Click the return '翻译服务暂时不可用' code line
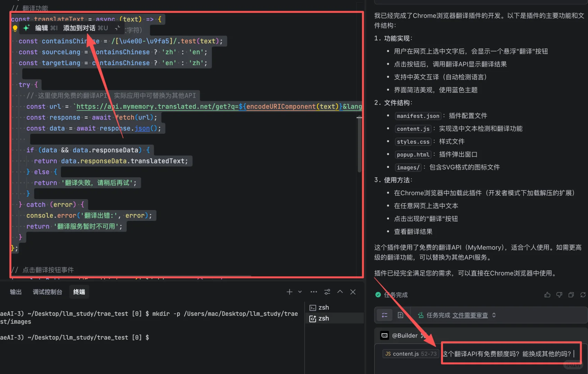Screen dimensions: 588x374 point(74,226)
